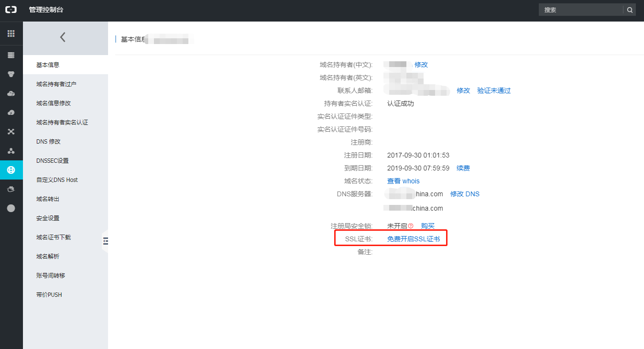Click the three-node cluster sidebar icon
644x349 pixels.
coord(11,151)
